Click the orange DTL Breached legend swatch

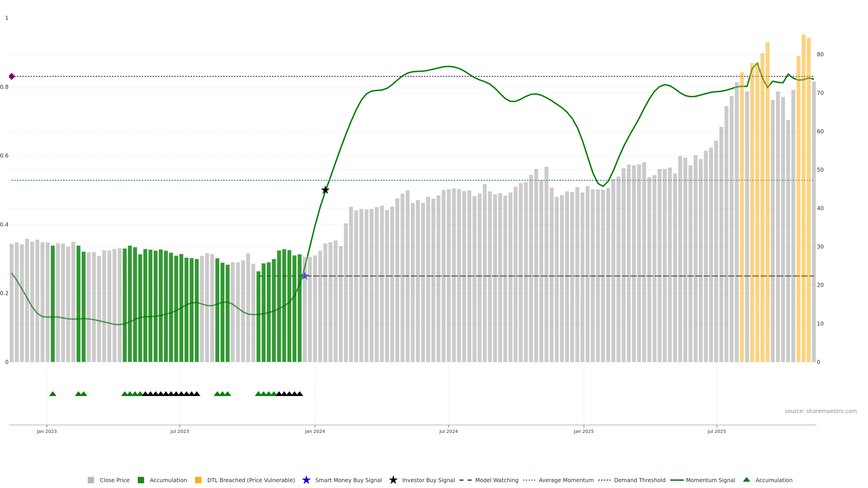(198, 480)
